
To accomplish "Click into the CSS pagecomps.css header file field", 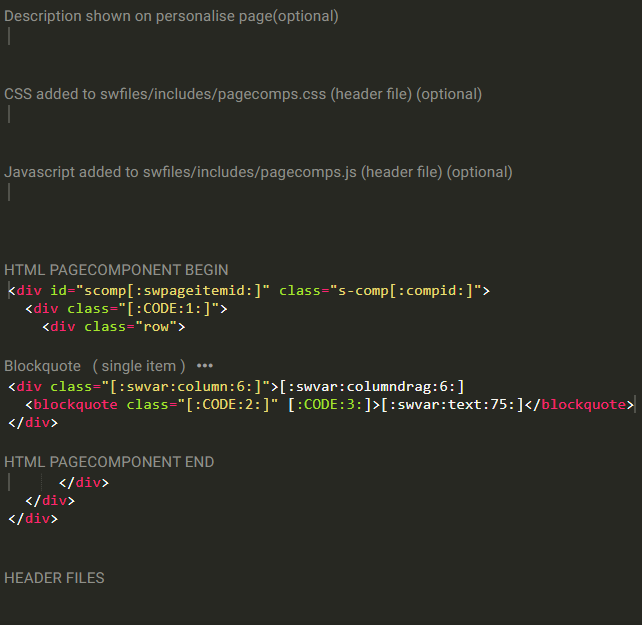I will [321, 114].
